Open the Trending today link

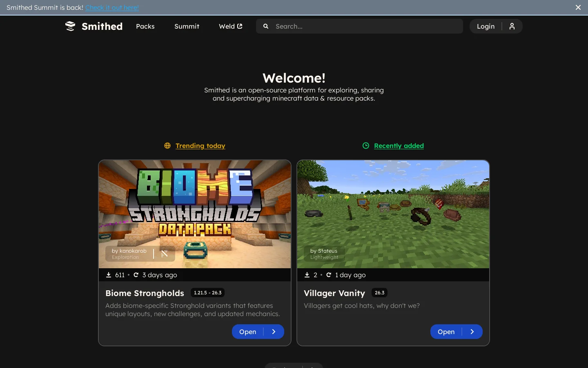[200, 146]
